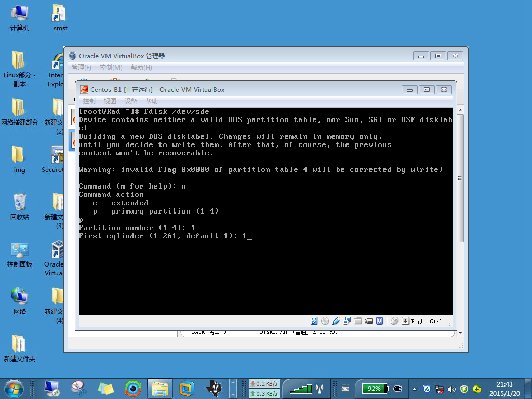Open the 帮助 menu in Centos-B1 window
Viewport: 532px width, 399px height.
pyautogui.click(x=151, y=101)
